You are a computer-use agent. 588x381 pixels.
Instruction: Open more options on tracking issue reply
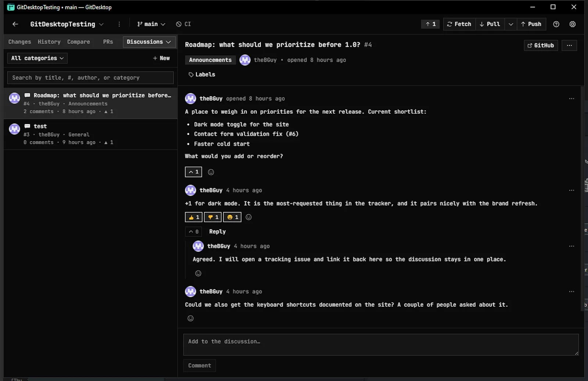click(x=571, y=246)
